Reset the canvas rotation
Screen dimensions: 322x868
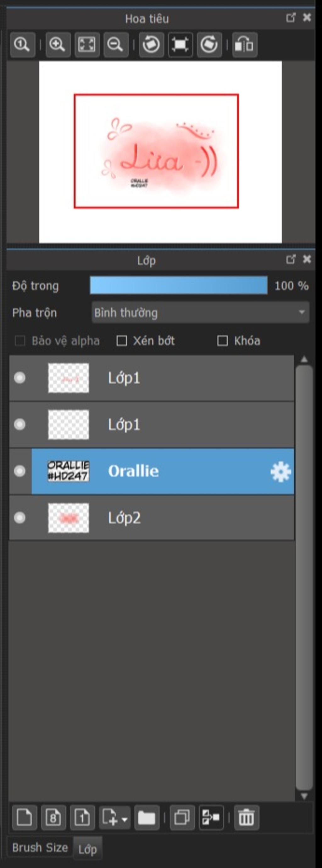tap(180, 44)
